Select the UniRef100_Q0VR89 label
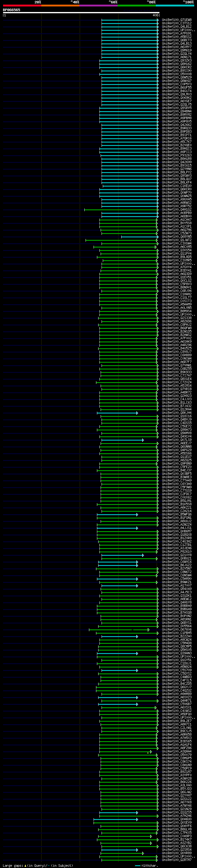The image size is (197, 868). pyautogui.click(x=177, y=853)
